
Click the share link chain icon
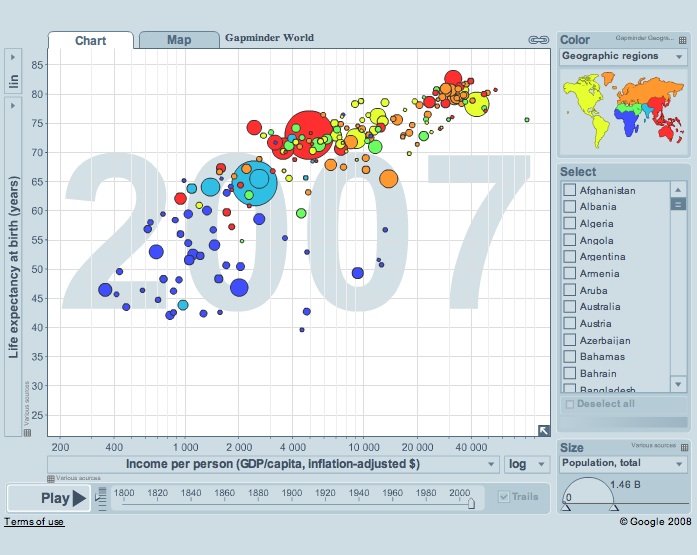(x=538, y=40)
